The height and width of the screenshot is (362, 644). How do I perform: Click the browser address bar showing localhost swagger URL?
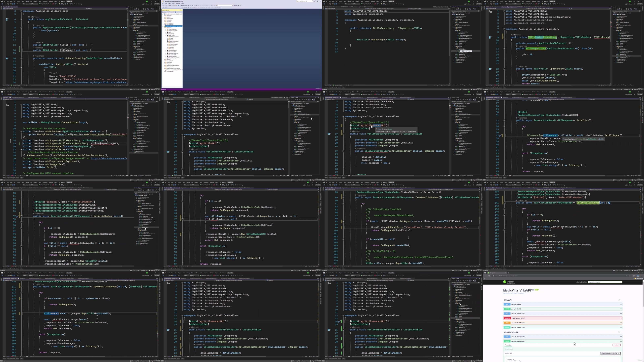point(561,276)
